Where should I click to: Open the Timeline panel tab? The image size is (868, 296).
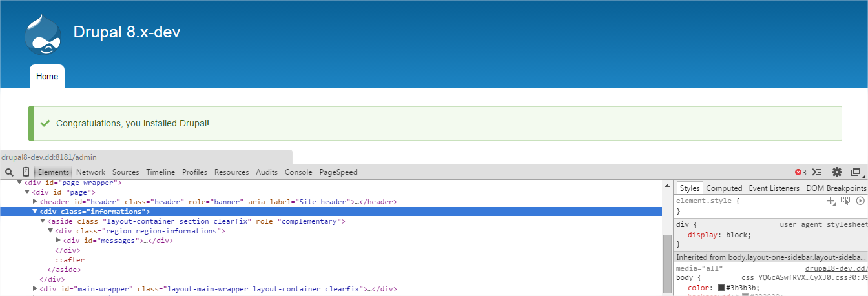[160, 172]
